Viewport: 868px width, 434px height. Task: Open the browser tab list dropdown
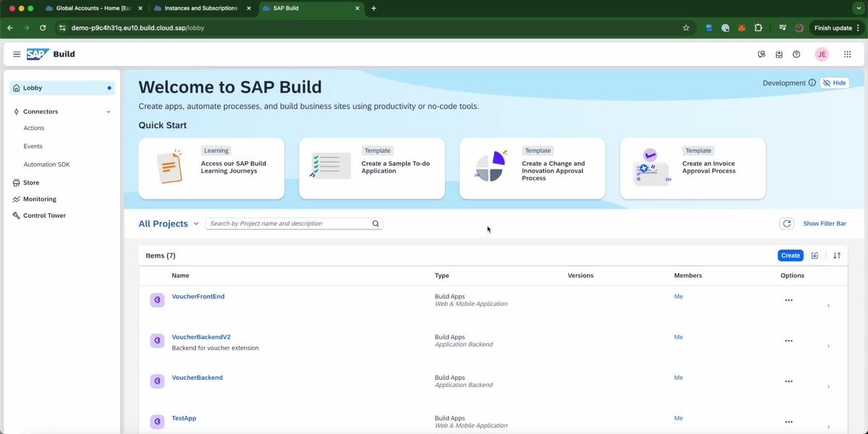pyautogui.click(x=859, y=9)
